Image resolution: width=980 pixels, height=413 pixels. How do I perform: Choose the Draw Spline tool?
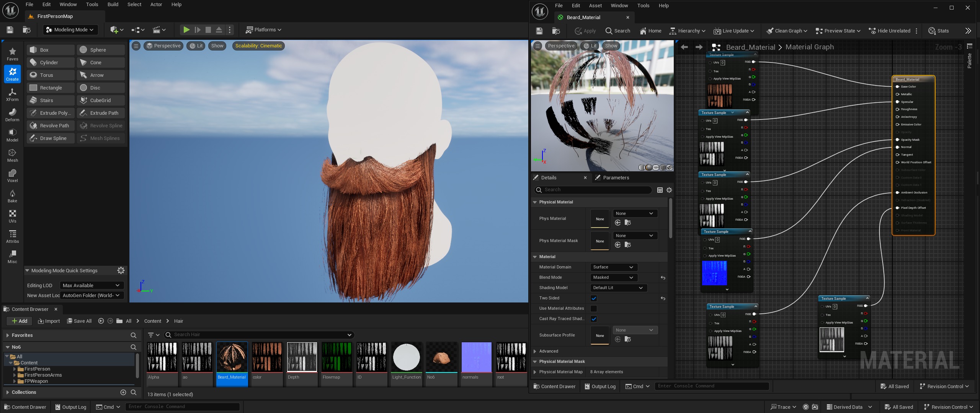51,138
